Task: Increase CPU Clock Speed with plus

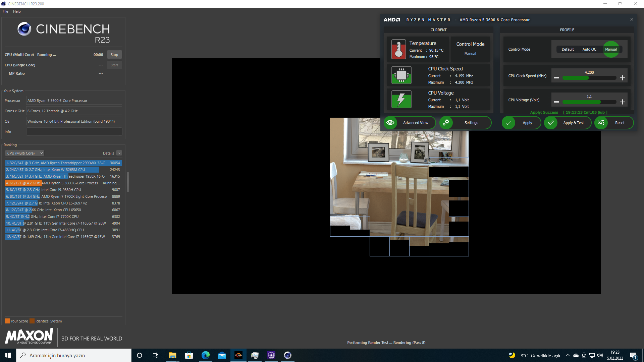Action: (x=623, y=78)
